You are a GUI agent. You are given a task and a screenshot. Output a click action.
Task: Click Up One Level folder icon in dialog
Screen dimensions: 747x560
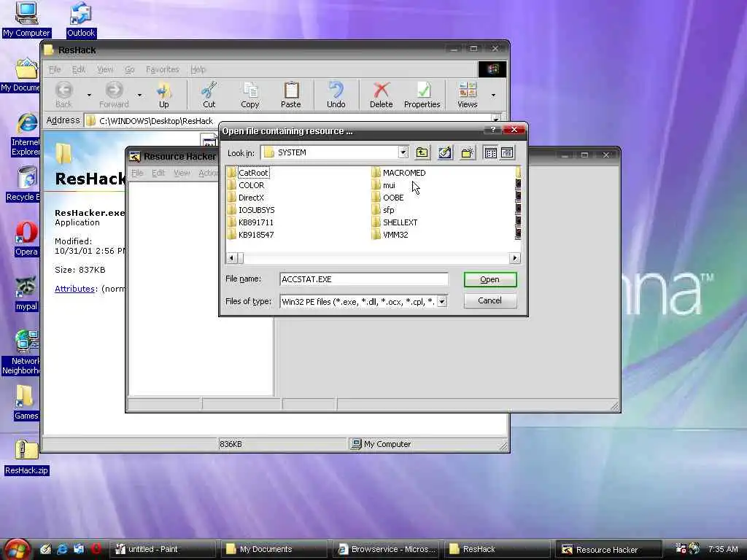pos(422,152)
